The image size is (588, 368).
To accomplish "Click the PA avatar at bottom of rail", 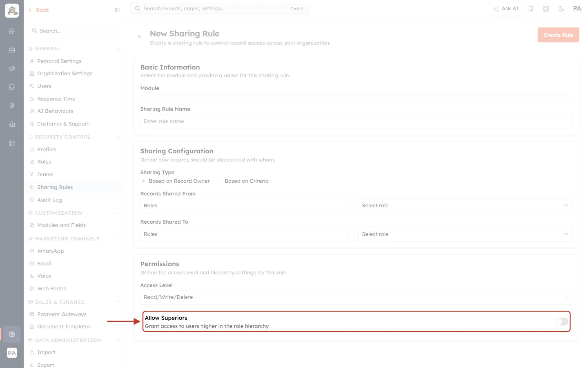I will tap(12, 353).
